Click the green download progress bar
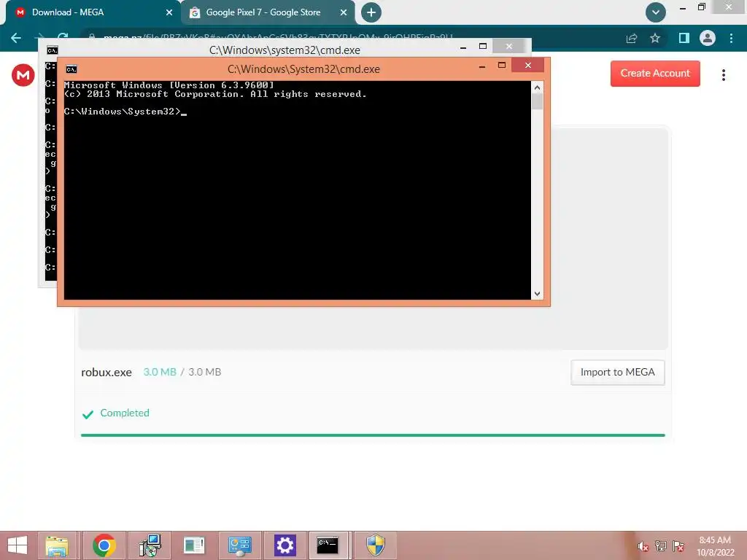747x560 pixels. click(x=373, y=435)
